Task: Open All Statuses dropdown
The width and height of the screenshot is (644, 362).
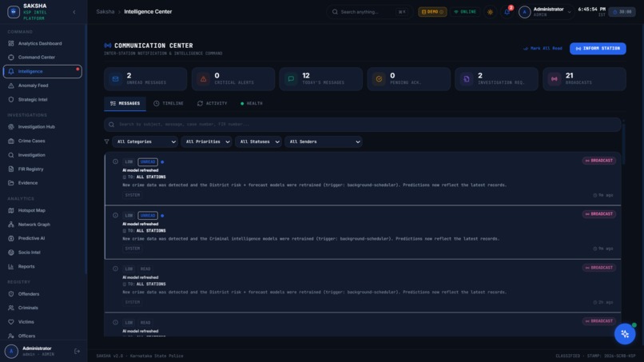Action: pos(258,141)
